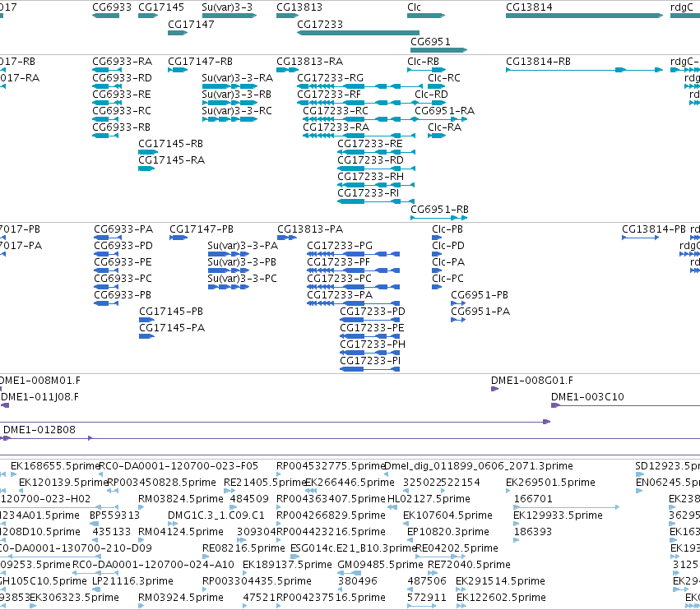The height and width of the screenshot is (610, 700).
Task: Click EST HL02127.5prime
Action: point(429,499)
